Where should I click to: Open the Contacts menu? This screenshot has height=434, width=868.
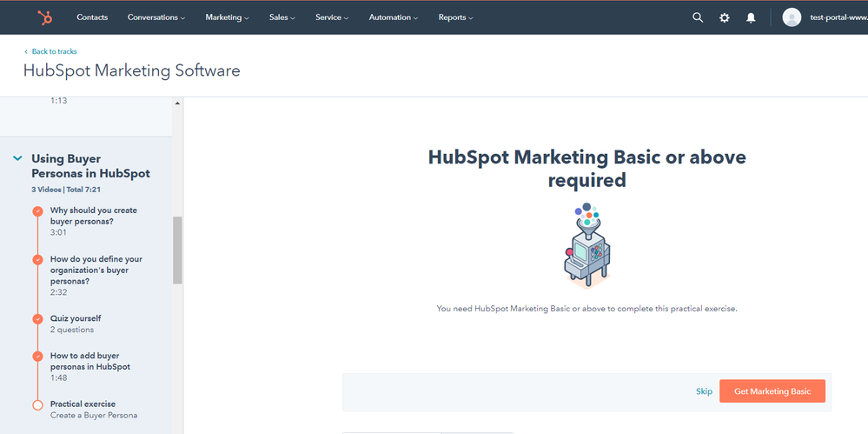click(x=92, y=17)
